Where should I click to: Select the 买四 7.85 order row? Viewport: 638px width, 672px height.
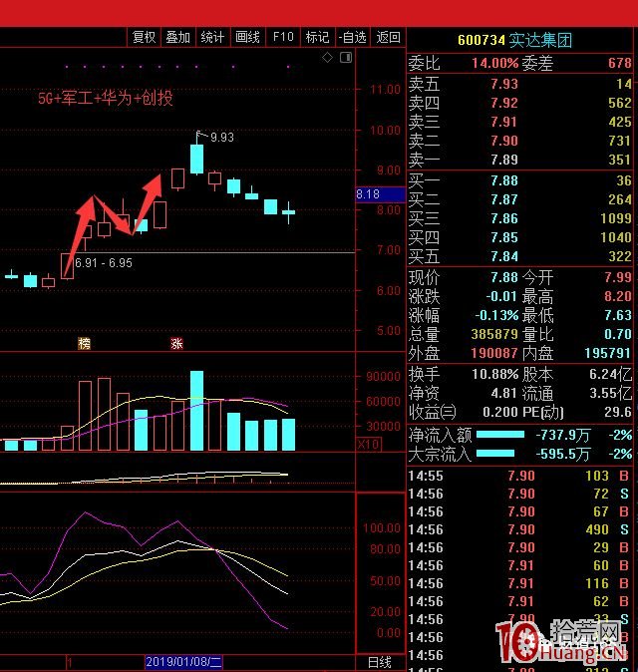point(519,237)
